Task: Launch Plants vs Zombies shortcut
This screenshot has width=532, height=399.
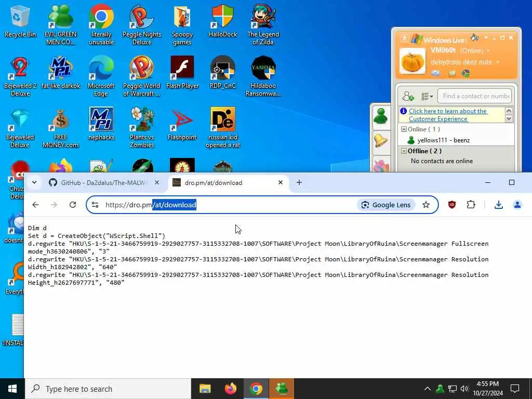Action: pyautogui.click(x=141, y=128)
